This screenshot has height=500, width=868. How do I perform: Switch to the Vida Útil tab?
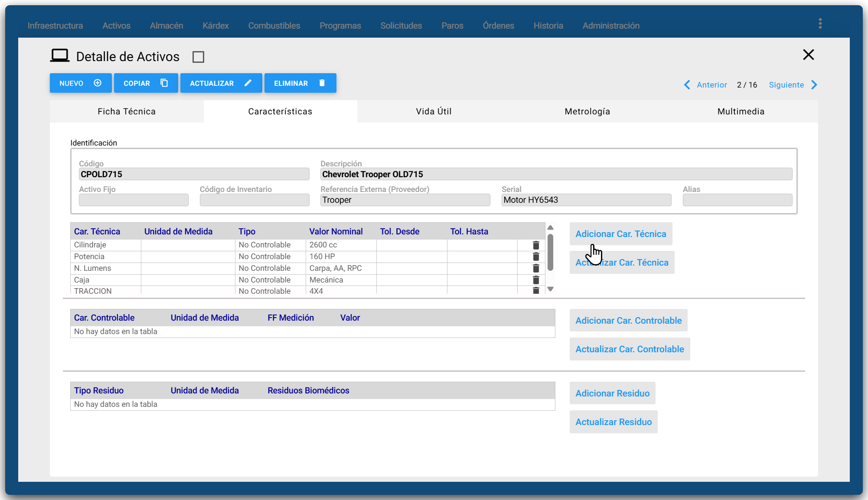(434, 111)
